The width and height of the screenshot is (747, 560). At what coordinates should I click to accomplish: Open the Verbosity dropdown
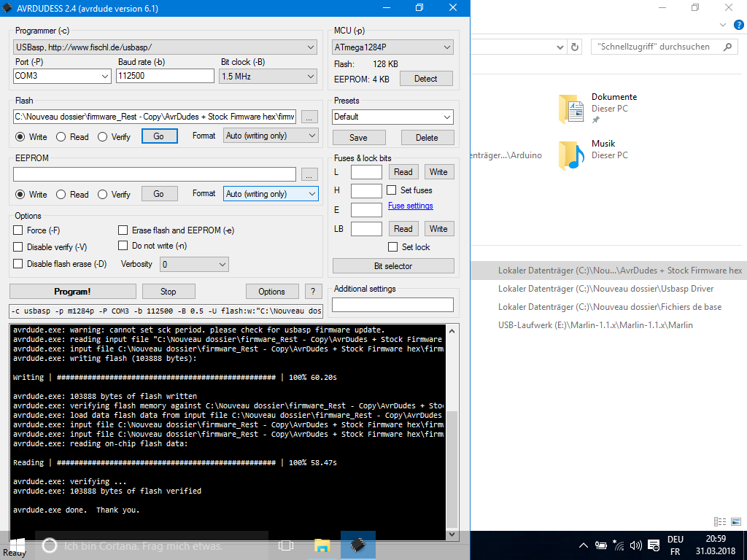click(194, 264)
